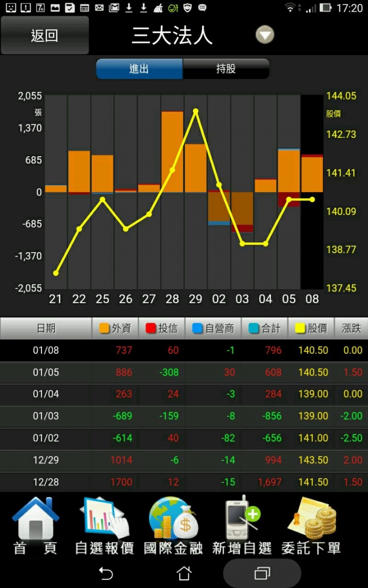Tap change -2.50 in 01/02 row

click(352, 438)
